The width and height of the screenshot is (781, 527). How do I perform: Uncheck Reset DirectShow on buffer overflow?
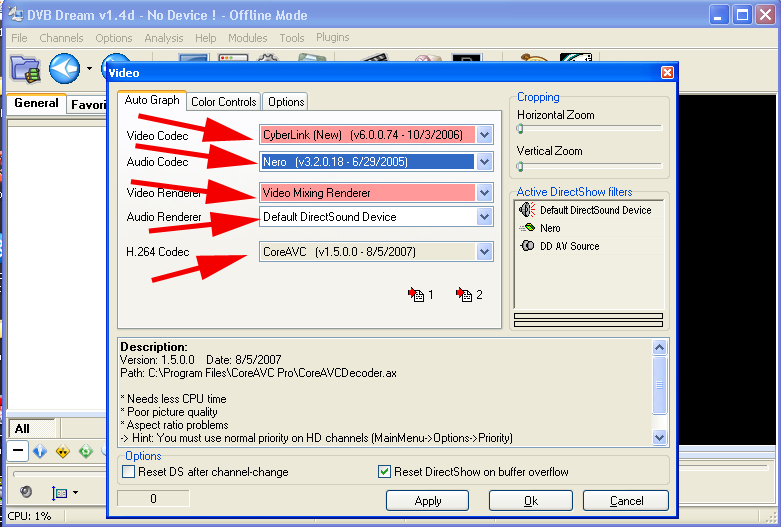point(384,472)
